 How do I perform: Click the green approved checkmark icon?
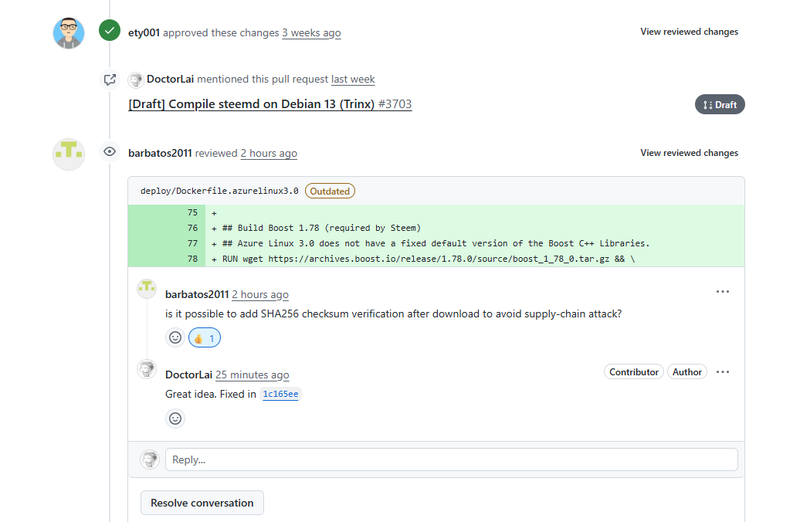coord(110,31)
